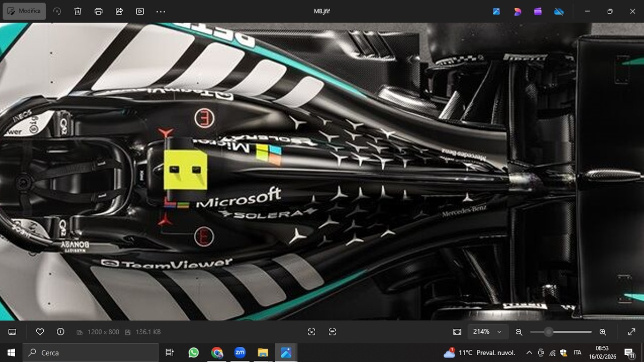The height and width of the screenshot is (362, 644).
Task: Click the network icon in system tray
Action: pos(552,352)
